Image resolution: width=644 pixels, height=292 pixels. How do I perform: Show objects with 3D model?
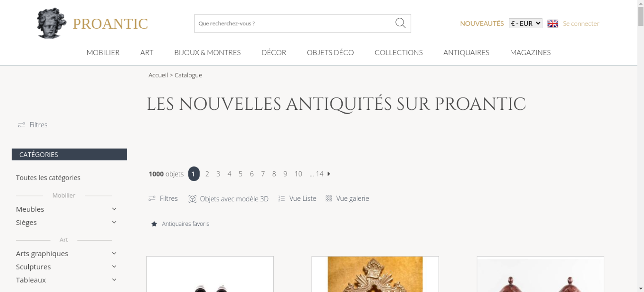click(228, 199)
